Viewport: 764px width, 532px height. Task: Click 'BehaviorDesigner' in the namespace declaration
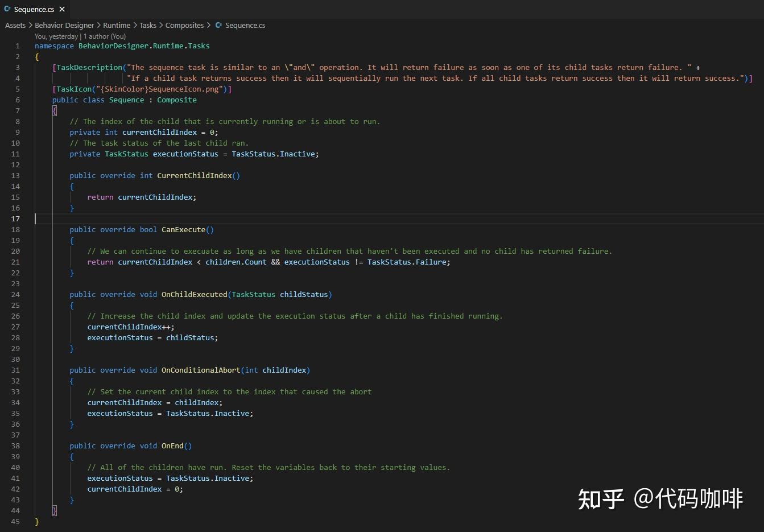pos(113,46)
